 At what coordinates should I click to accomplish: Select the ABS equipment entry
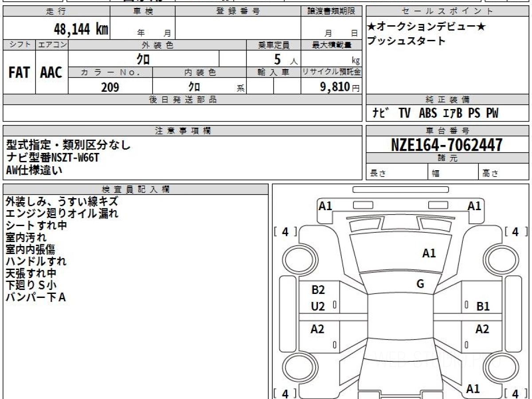point(428,113)
